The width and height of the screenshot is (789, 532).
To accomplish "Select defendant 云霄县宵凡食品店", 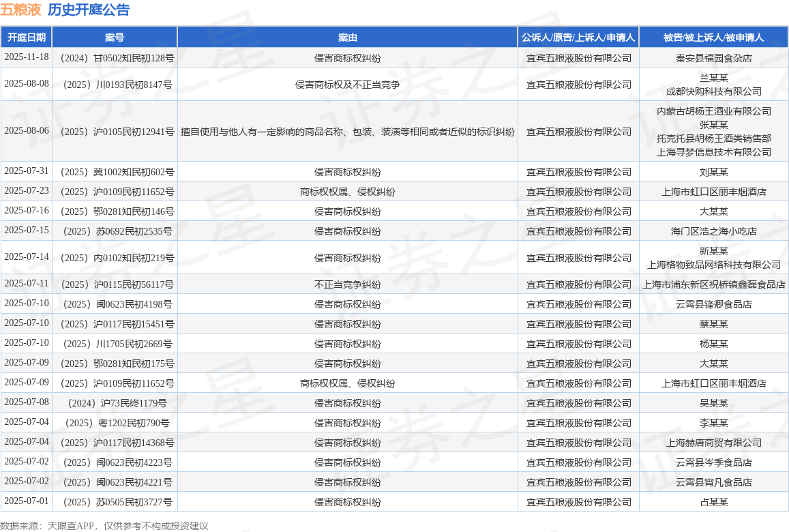I will [713, 482].
